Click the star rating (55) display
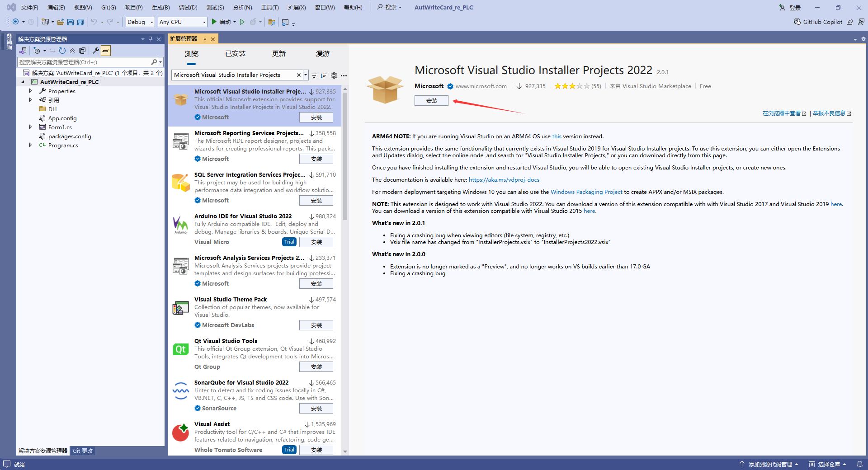The height and width of the screenshot is (470, 868). pos(578,86)
